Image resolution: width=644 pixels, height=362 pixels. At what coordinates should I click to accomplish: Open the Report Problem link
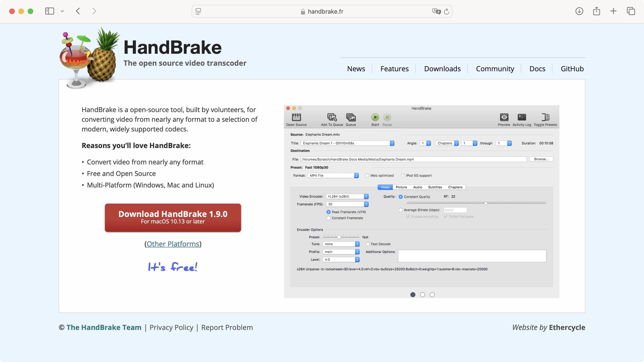click(227, 327)
